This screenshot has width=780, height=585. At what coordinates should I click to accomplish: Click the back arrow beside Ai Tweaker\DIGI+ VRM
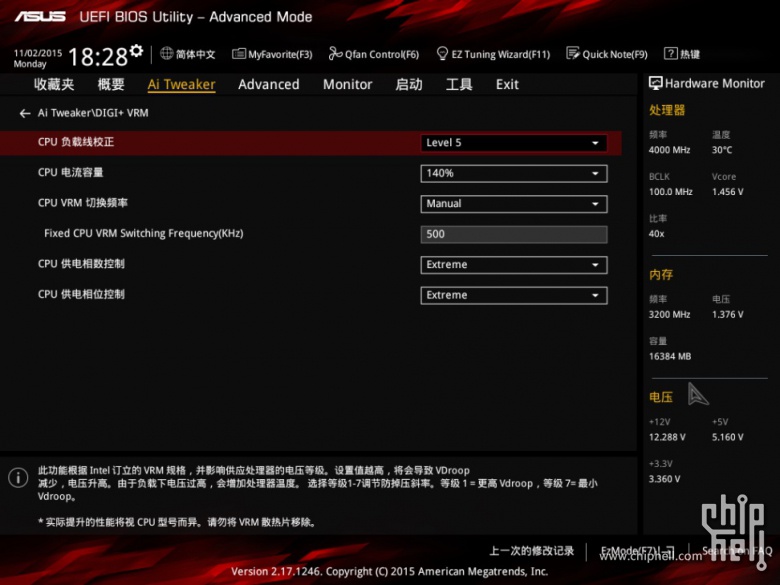[x=25, y=114]
